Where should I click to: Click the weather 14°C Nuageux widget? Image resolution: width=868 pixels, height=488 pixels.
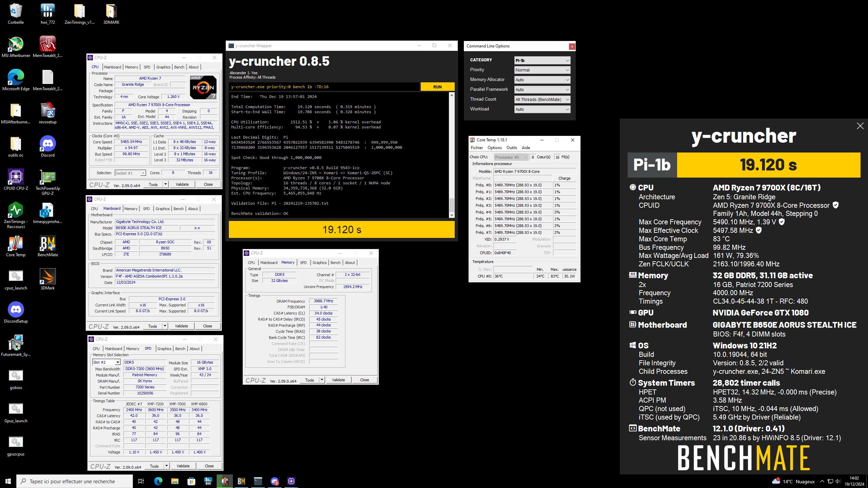tap(793, 481)
